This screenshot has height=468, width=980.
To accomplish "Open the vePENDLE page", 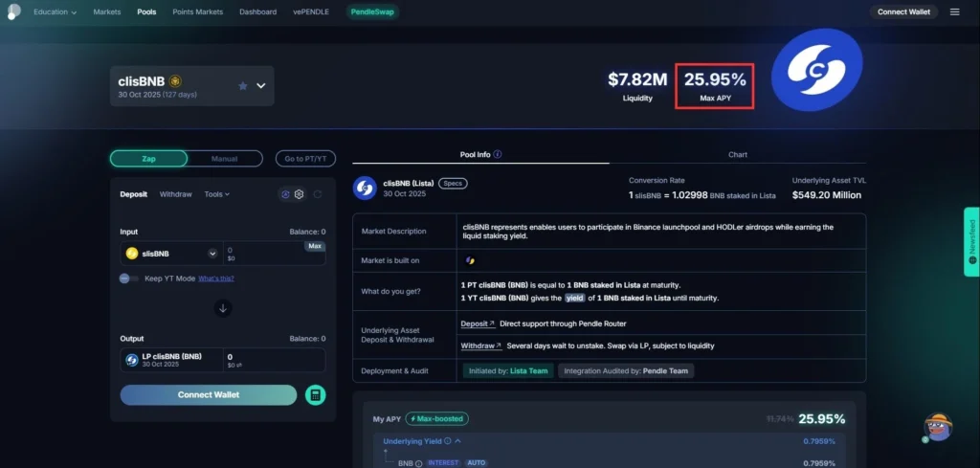I will click(311, 11).
